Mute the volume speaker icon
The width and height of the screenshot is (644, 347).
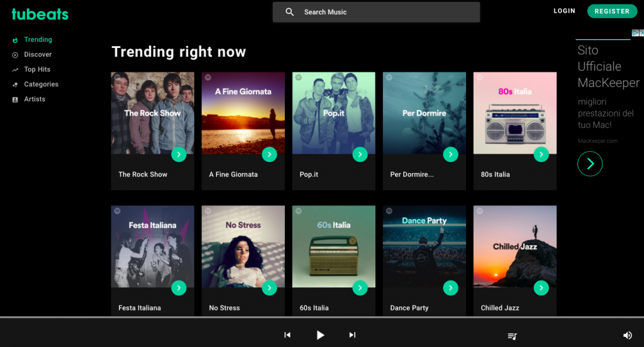click(627, 335)
